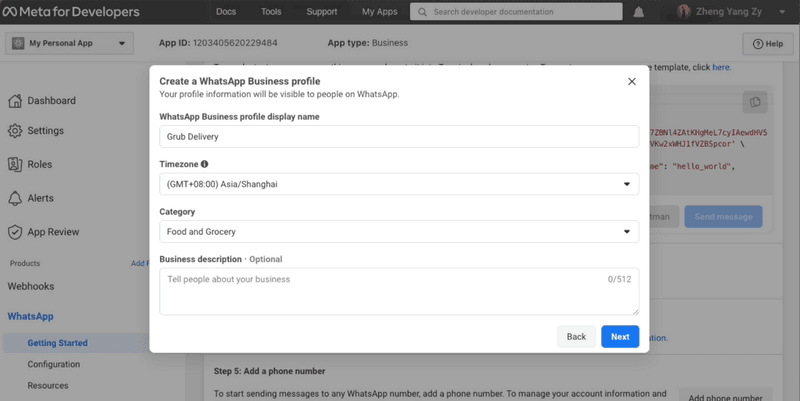Click the Dashboard home icon
This screenshot has height=401, width=800.
(15, 101)
